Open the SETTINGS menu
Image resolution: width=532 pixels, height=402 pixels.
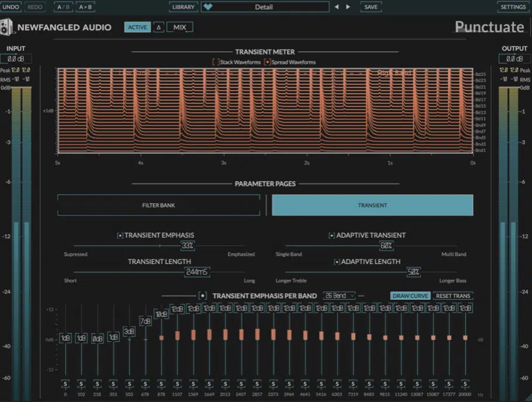click(x=513, y=7)
